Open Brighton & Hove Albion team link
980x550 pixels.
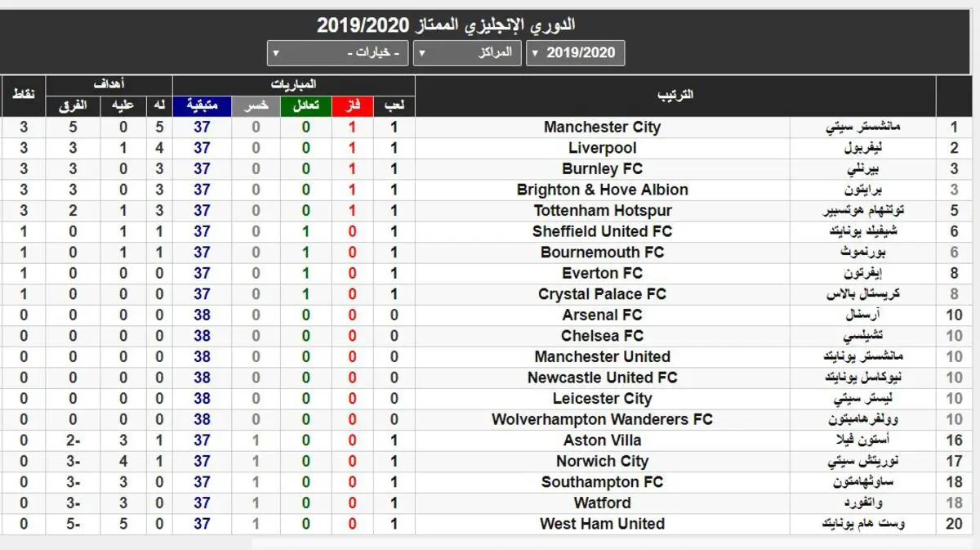point(602,190)
